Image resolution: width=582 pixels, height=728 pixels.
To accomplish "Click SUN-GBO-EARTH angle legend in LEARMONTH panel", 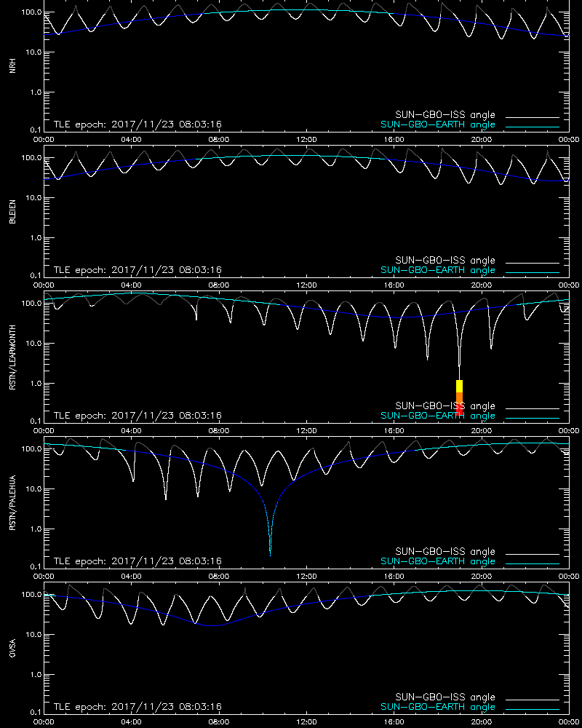I will click(x=438, y=416).
